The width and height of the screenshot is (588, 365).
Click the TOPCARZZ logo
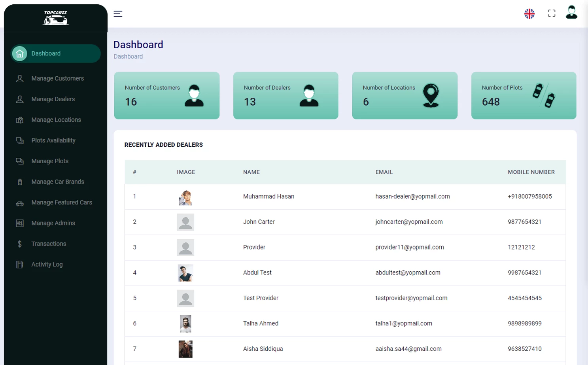[x=55, y=18]
